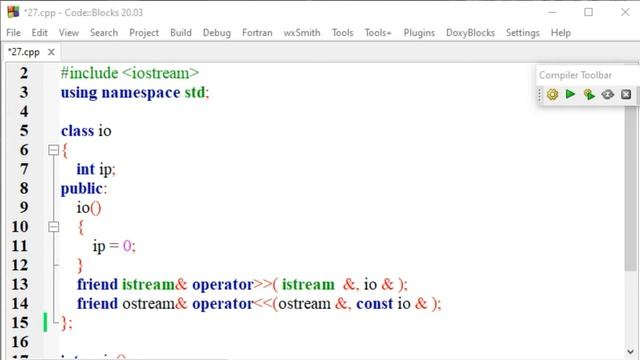Open the Settings menu
This screenshot has width=640, height=360.
point(522,33)
